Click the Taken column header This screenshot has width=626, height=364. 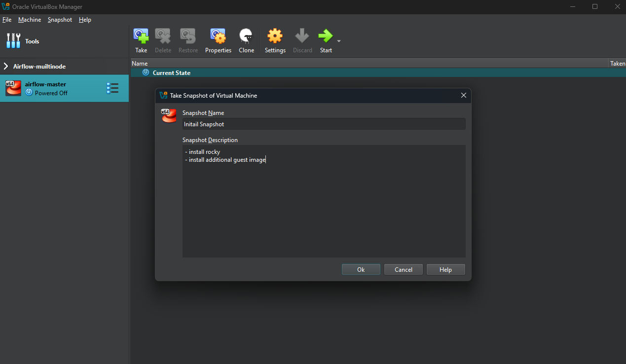(618, 63)
